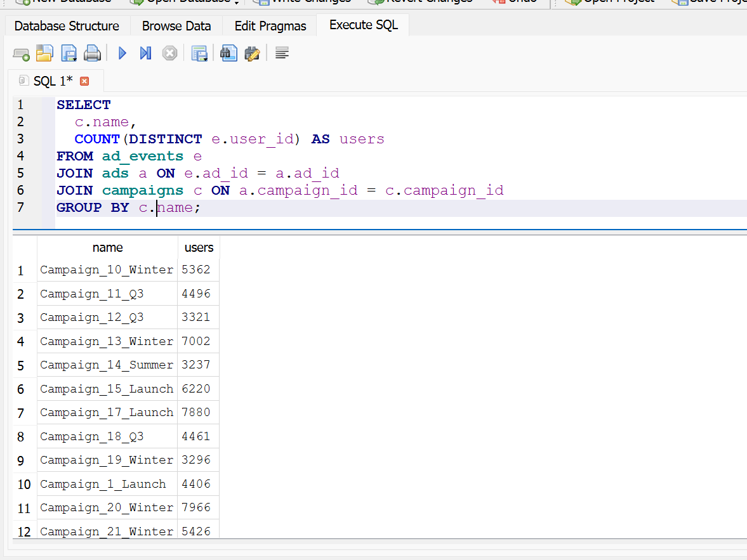Click the open SQL file icon

(x=44, y=54)
